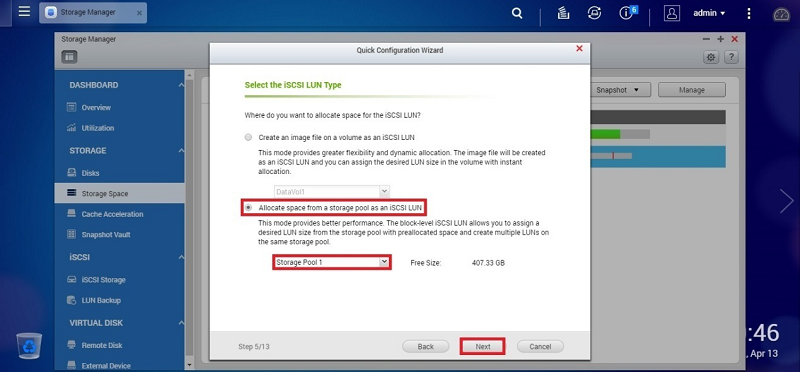Collapse the iSCSI section

pos(181,257)
